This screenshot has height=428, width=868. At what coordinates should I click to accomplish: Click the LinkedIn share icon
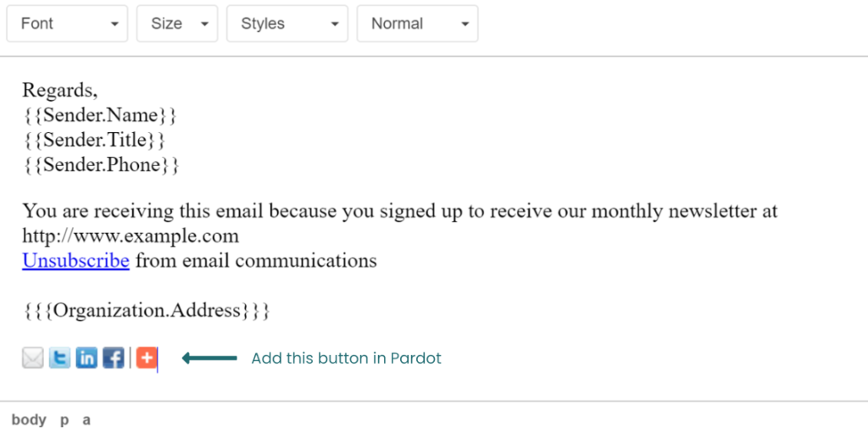point(86,359)
